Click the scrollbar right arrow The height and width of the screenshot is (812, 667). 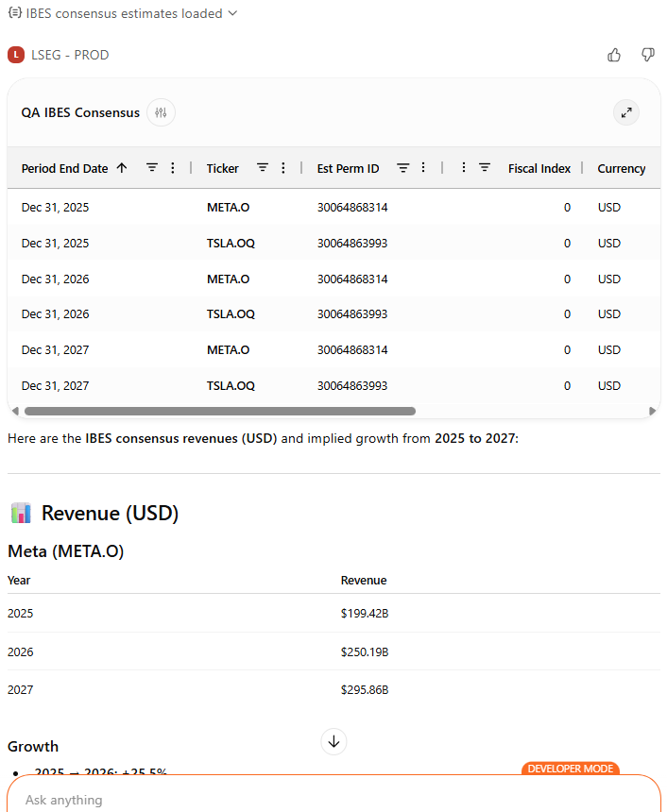652,411
